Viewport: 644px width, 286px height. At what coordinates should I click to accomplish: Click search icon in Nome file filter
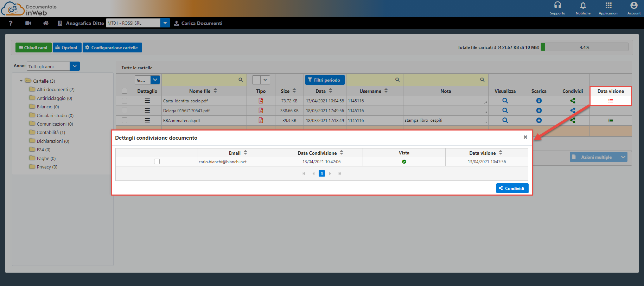point(241,80)
